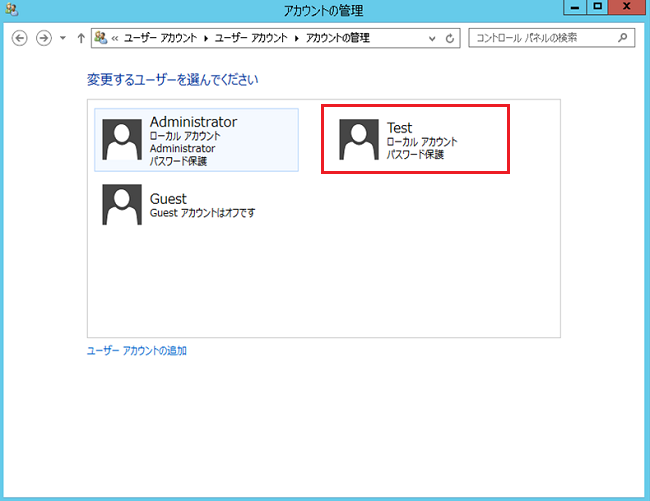Click the Back navigation arrow button
650x501 pixels.
pyautogui.click(x=19, y=38)
